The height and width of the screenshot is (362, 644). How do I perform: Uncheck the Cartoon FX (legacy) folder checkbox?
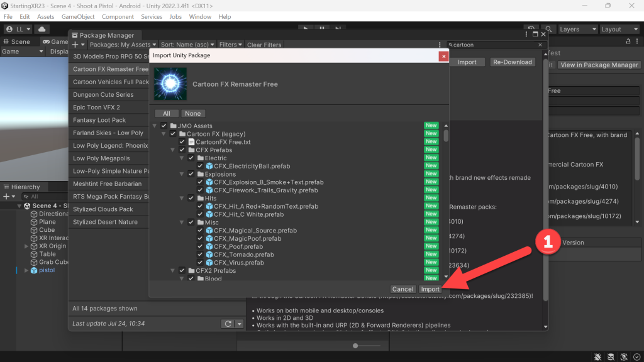[x=173, y=134]
